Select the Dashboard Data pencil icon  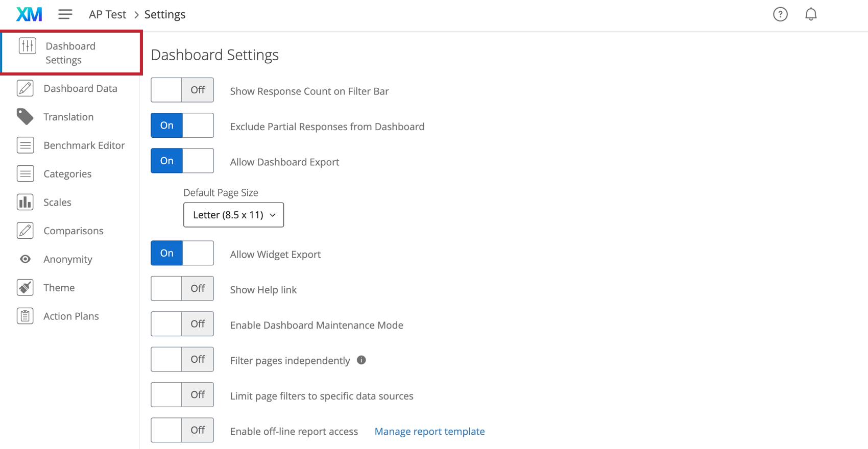point(25,88)
